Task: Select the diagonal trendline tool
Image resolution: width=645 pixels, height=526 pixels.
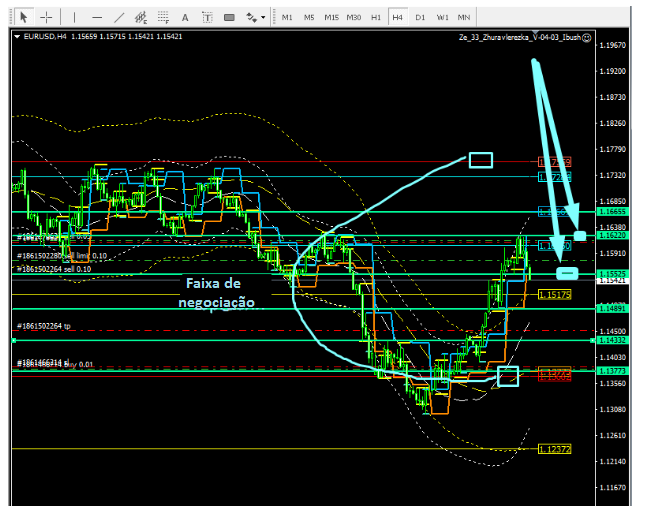Action: pos(119,17)
